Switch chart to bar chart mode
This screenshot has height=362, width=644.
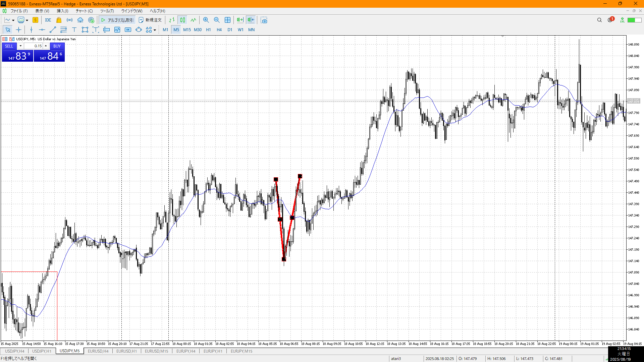point(172,20)
